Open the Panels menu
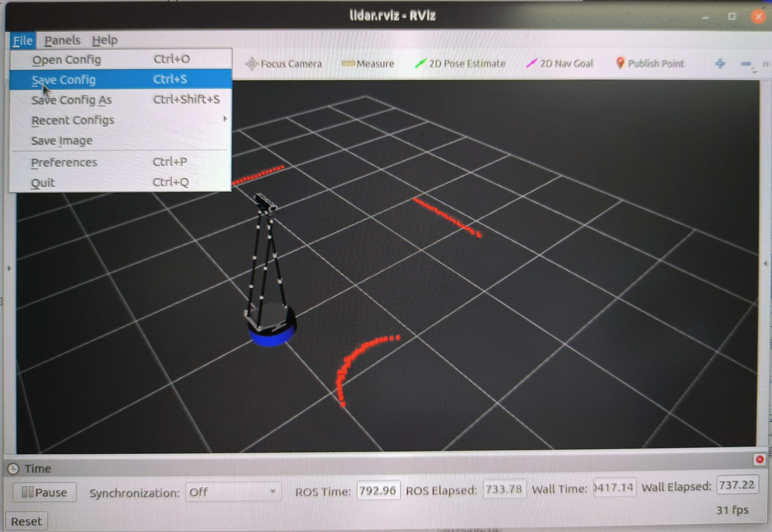The width and height of the screenshot is (772, 532). (62, 40)
